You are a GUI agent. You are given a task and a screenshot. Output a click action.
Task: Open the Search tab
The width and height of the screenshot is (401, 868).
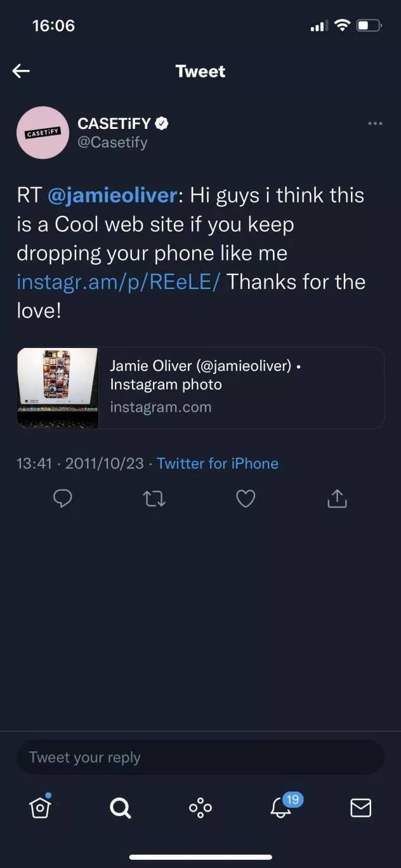pyautogui.click(x=120, y=808)
